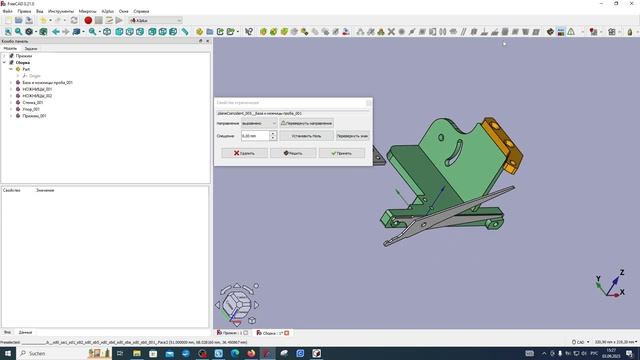Open the Файл menu

pyautogui.click(x=7, y=11)
